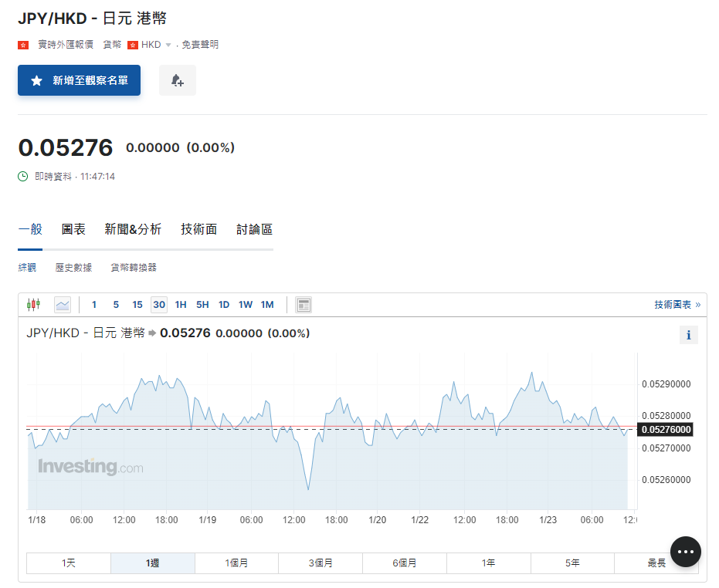Select the 1年 time range
This screenshot has width=719, height=588.
coord(488,563)
